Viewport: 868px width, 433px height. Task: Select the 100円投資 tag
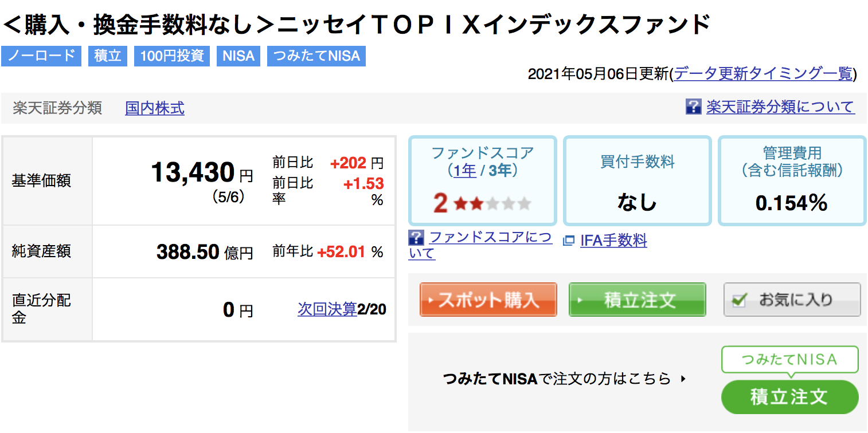[172, 56]
